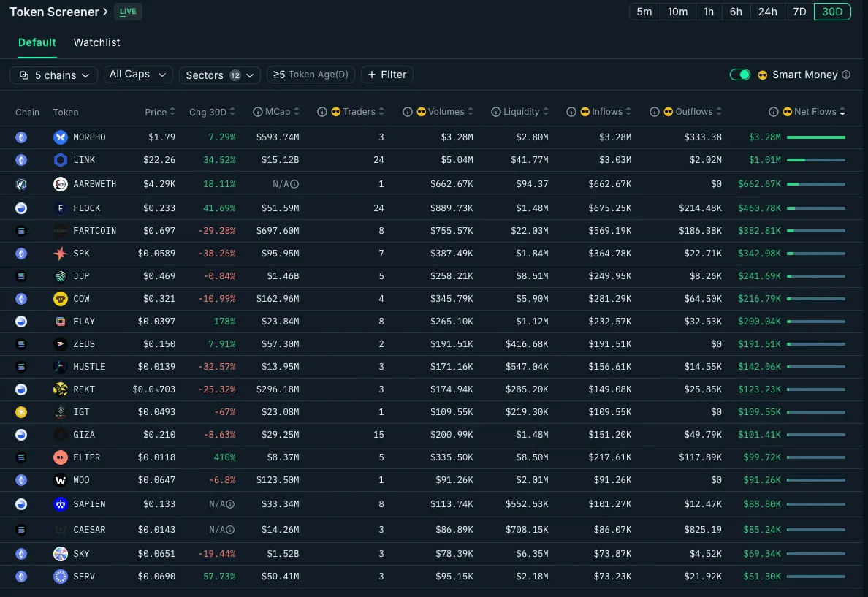This screenshot has width=868, height=597.
Task: Select the 24h timeframe
Action: click(767, 12)
